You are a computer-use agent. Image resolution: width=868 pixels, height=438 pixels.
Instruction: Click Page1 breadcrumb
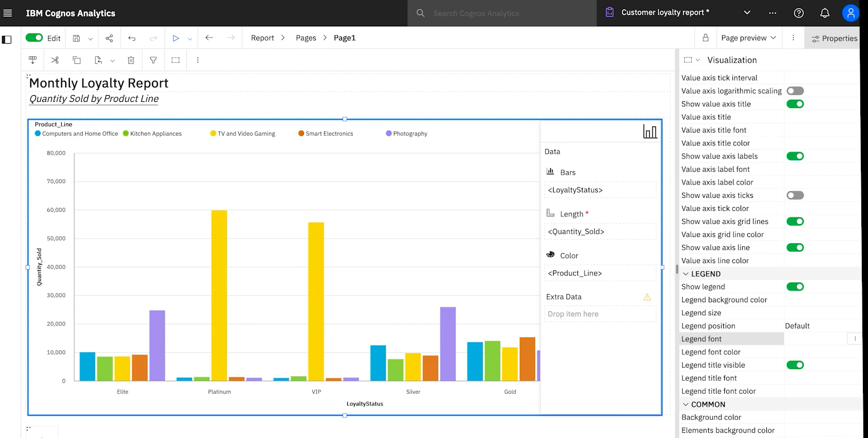[x=345, y=38]
